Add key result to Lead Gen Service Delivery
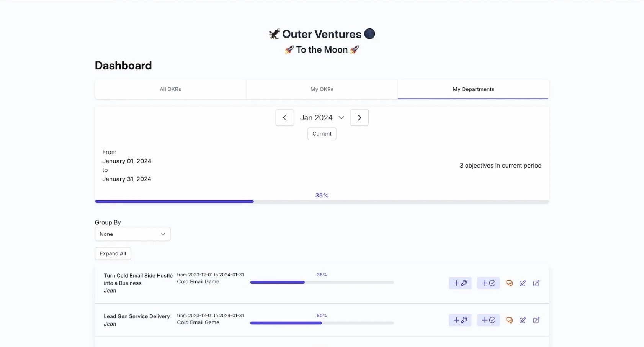Screen dimensions: 644x347 click(460, 320)
